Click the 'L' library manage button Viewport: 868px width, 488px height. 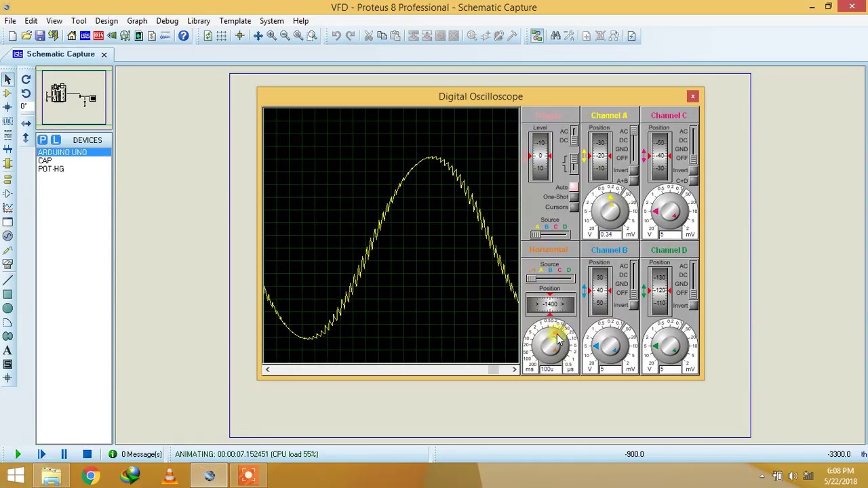(56, 140)
